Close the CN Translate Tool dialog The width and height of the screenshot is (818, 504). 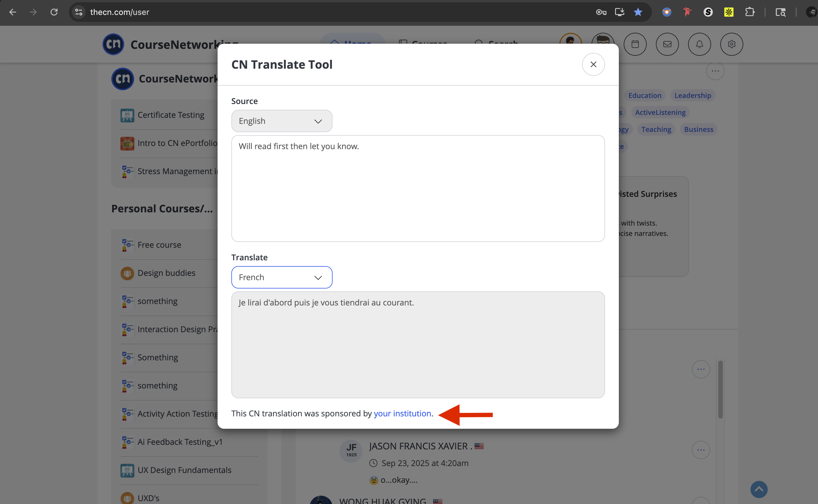point(593,64)
